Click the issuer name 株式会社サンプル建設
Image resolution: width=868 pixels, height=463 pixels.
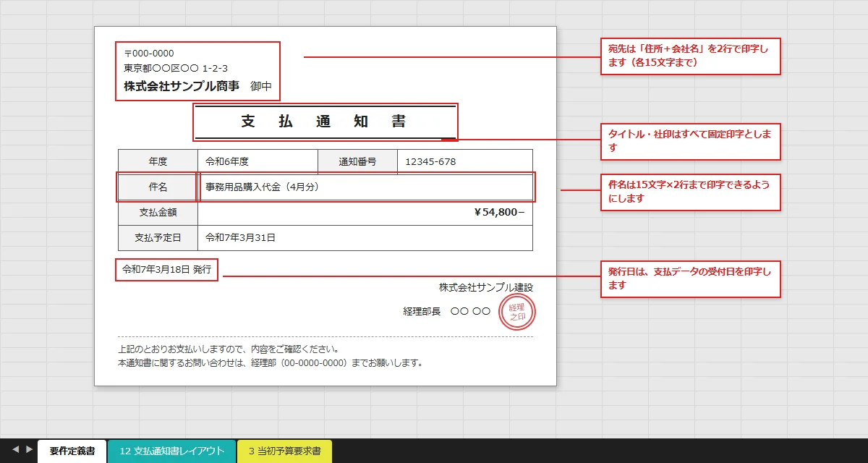click(x=486, y=287)
